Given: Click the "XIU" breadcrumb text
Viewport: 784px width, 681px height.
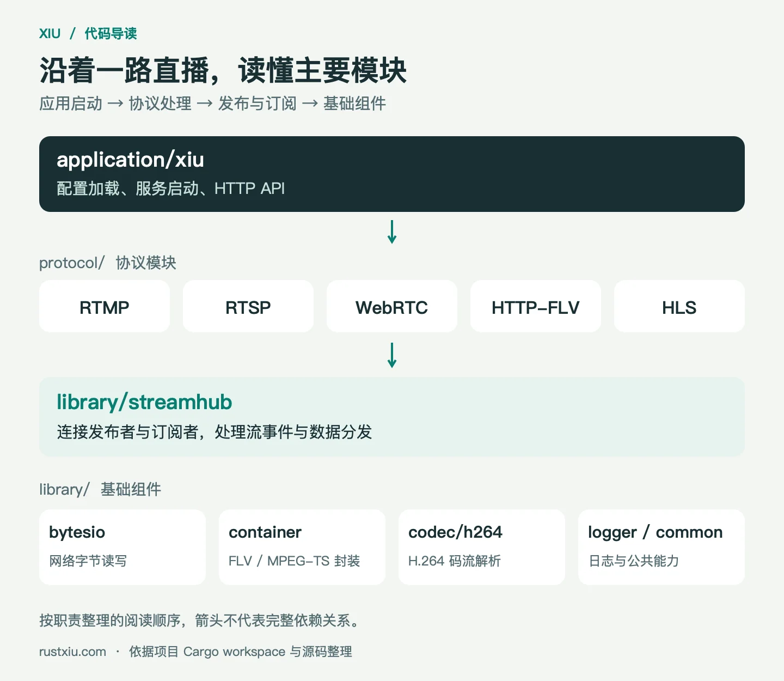Looking at the screenshot, I should click(x=50, y=34).
